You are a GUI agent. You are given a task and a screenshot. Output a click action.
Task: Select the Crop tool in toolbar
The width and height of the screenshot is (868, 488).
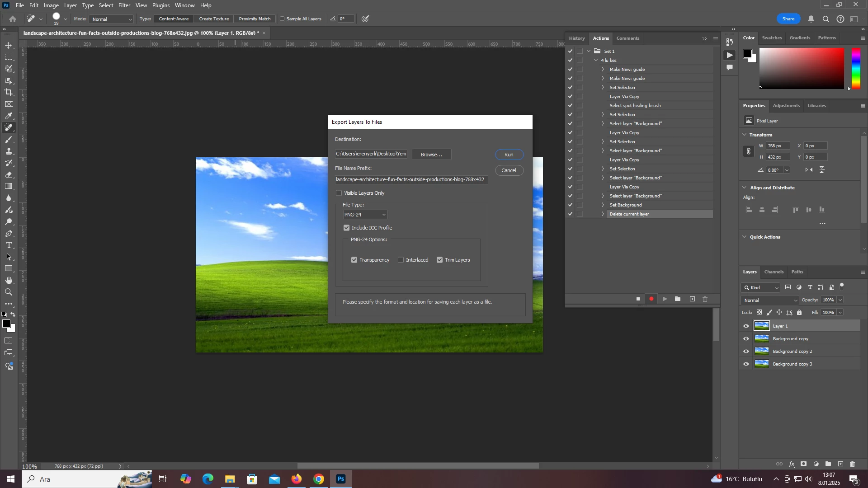tap(9, 92)
